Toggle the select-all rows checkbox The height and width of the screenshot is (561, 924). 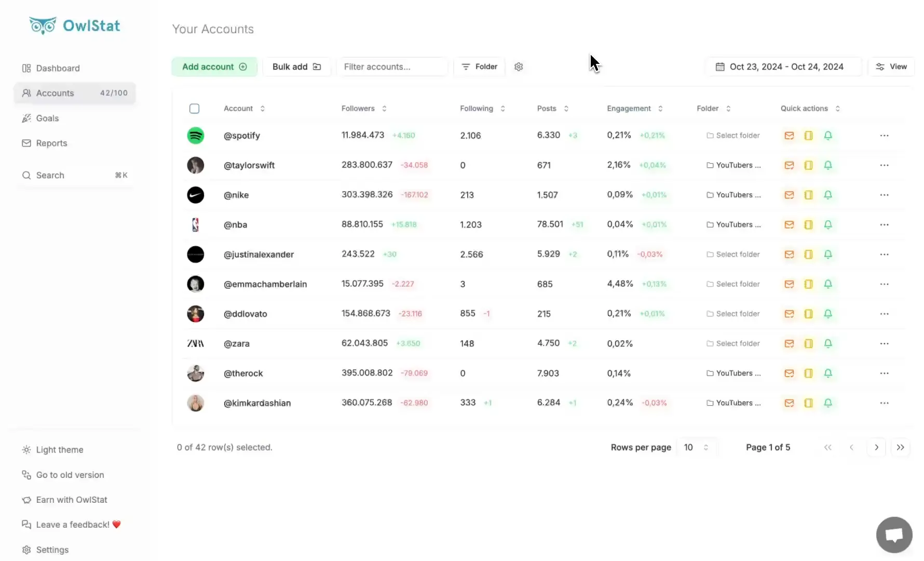pyautogui.click(x=194, y=109)
